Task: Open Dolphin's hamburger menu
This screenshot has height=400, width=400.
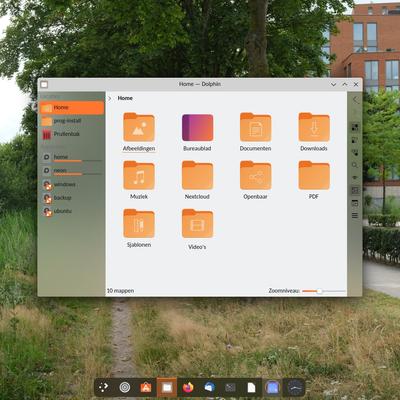Action: point(355,216)
